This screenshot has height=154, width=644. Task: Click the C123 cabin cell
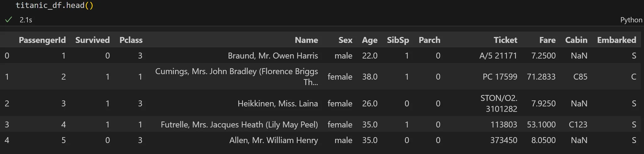(578, 125)
